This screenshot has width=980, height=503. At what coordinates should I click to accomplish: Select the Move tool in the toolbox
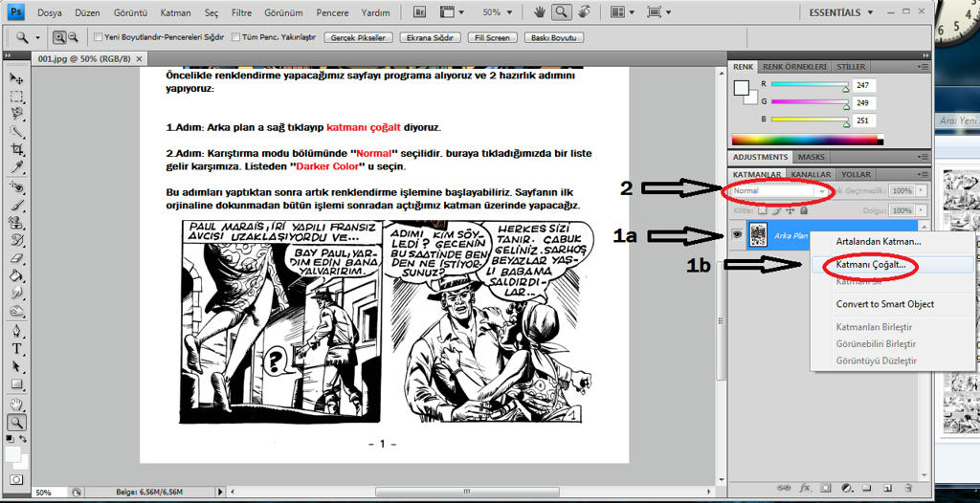pyautogui.click(x=16, y=78)
